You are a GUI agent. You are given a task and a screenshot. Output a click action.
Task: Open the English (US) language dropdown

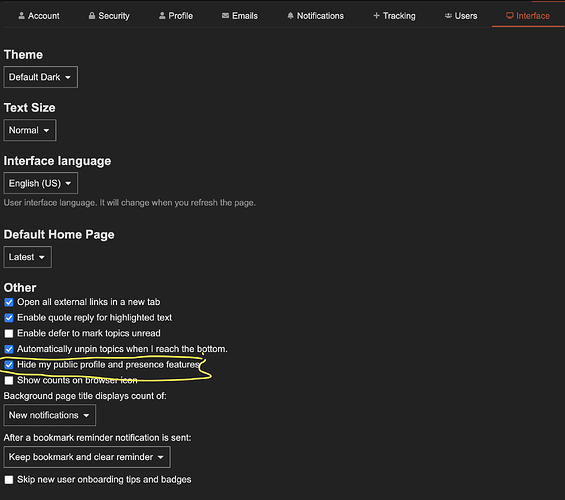(x=40, y=183)
